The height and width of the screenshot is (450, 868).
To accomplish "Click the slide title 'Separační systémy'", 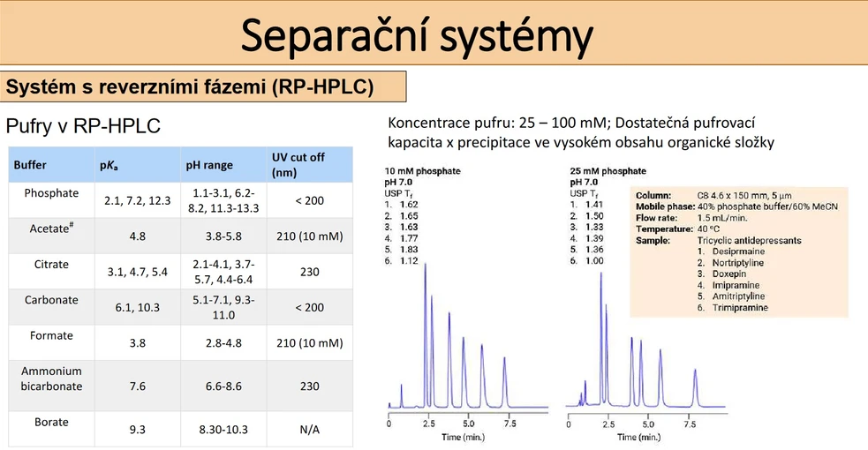I will point(417,36).
